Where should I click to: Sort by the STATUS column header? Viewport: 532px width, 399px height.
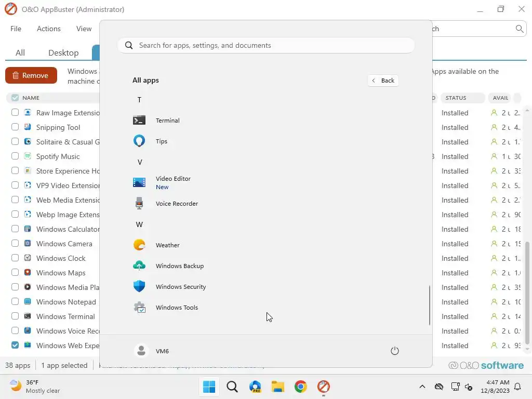[x=463, y=98]
